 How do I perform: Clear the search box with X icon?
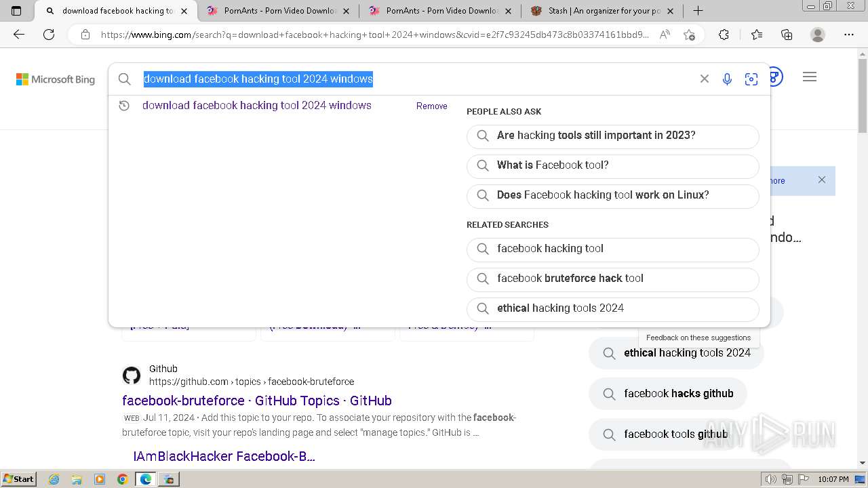[x=704, y=79]
